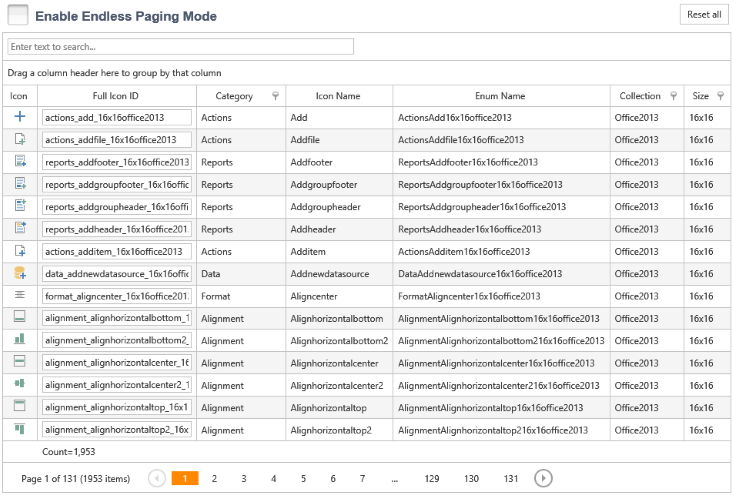
Task: Click the actions_add_16x16office2013 ID field
Action: 116,118
